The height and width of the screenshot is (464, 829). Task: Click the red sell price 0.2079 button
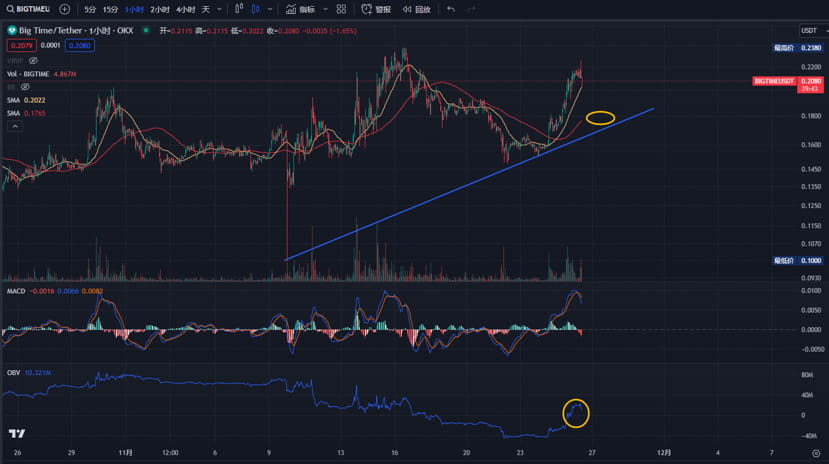[22, 45]
